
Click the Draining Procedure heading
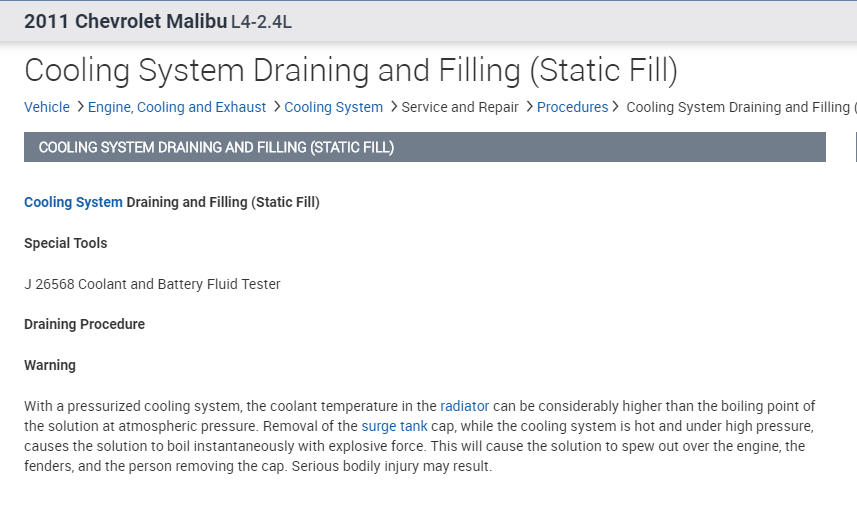point(84,324)
